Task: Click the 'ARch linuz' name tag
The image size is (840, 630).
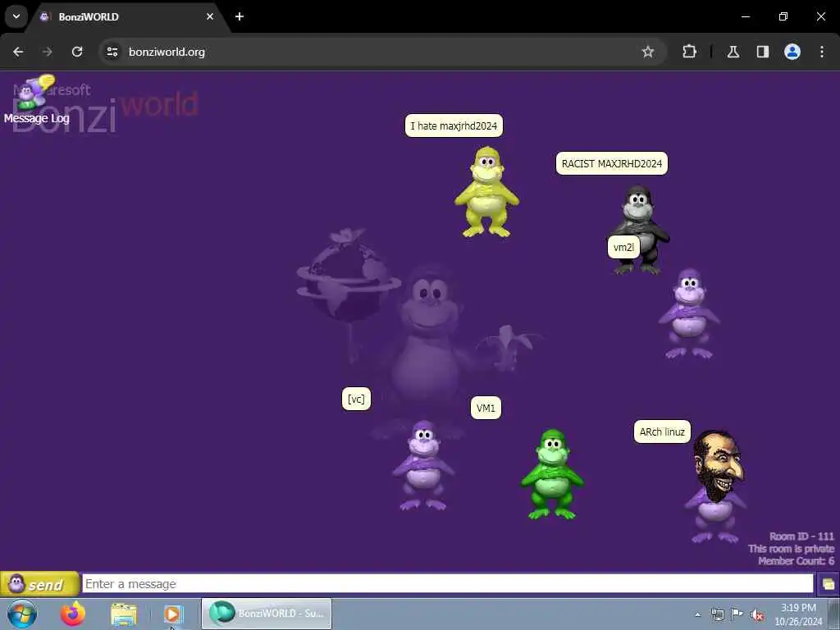Action: point(662,431)
